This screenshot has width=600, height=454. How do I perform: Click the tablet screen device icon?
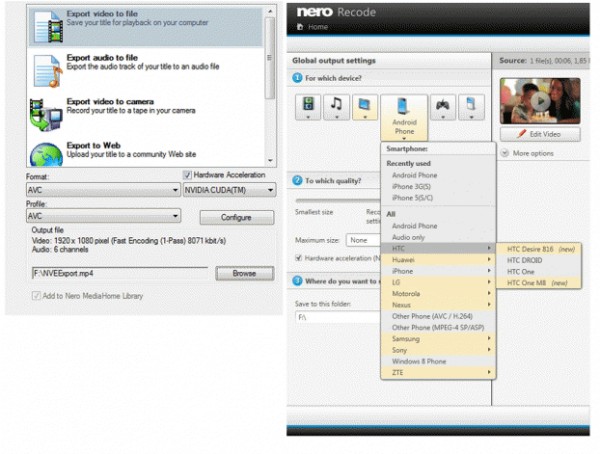(366, 106)
